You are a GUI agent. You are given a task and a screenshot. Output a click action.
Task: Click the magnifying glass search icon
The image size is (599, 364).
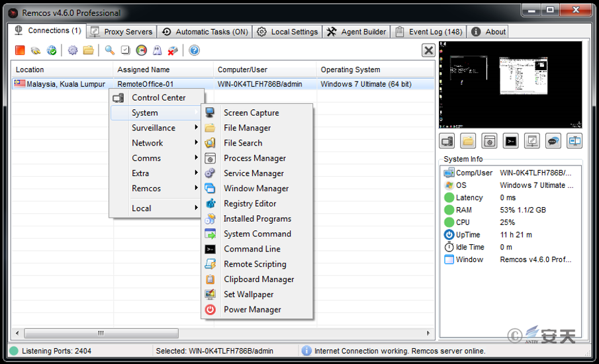pyautogui.click(x=110, y=50)
